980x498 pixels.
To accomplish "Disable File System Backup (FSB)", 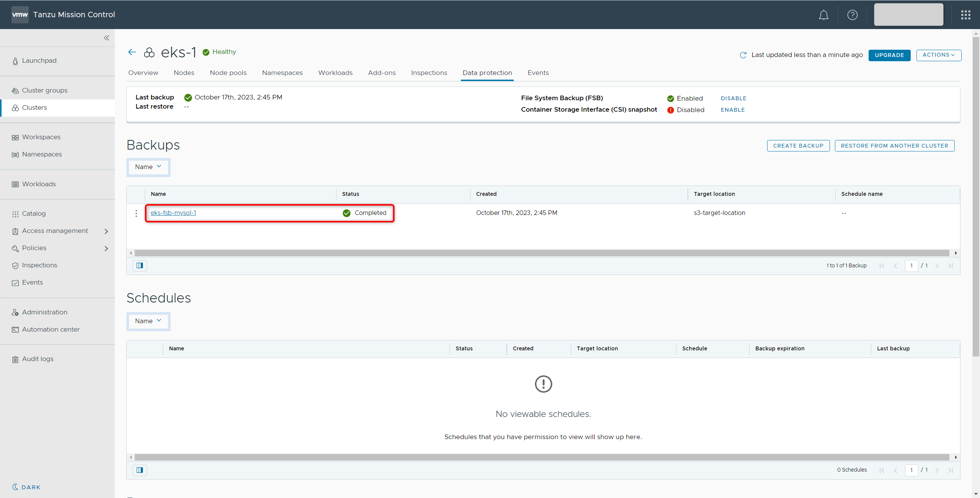I will coord(733,98).
